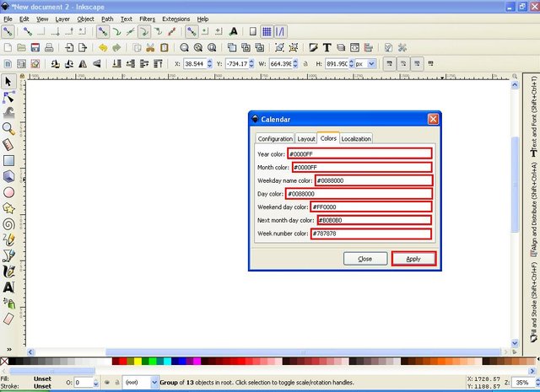Select the Tweak tool
The image size is (540, 392).
click(x=8, y=113)
